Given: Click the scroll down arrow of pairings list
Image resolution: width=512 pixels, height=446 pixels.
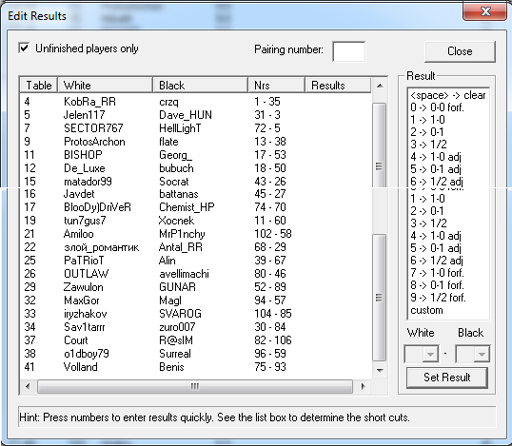Looking at the screenshot, I should pos(379,370).
